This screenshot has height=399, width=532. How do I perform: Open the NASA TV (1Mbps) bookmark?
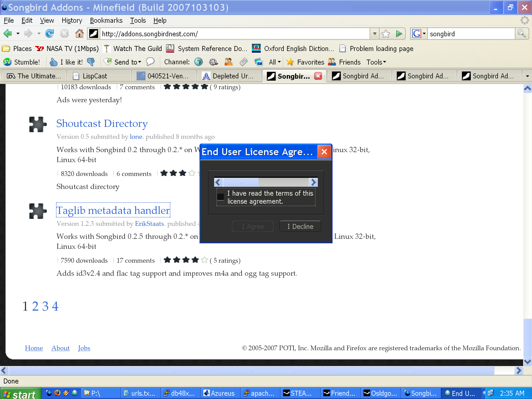click(67, 49)
